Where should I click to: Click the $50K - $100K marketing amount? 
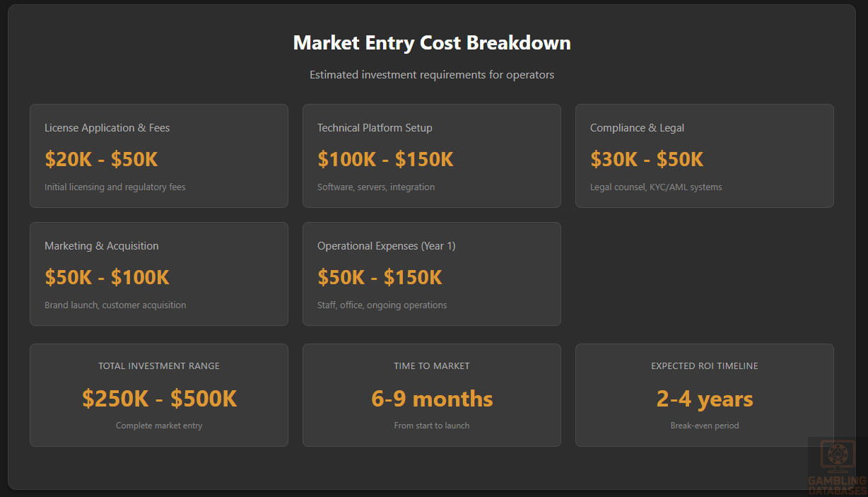107,277
